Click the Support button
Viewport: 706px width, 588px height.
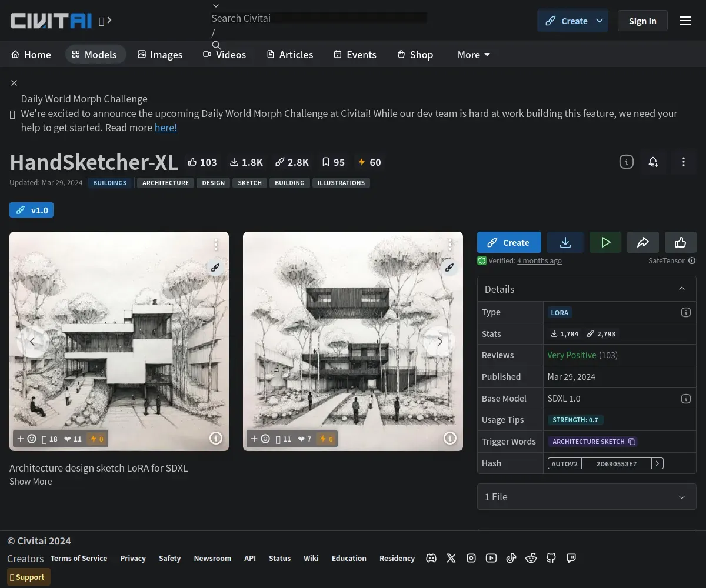[x=29, y=577]
